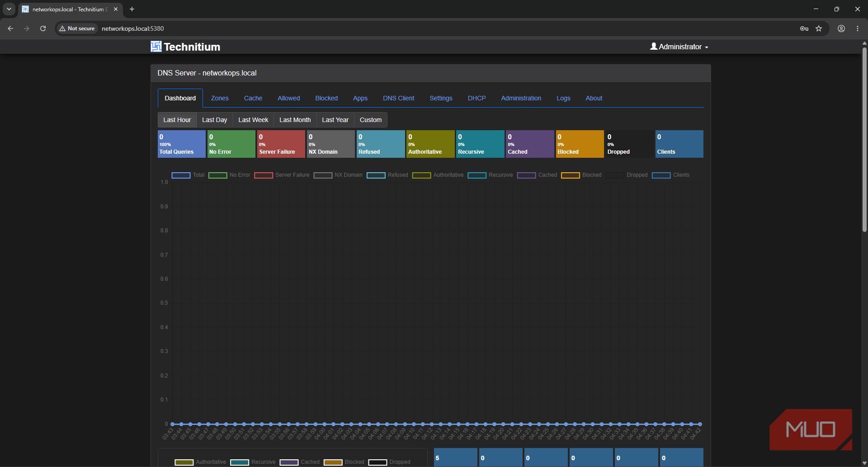Image resolution: width=868 pixels, height=467 pixels.
Task: Click the Not secure warning badge
Action: tap(77, 28)
